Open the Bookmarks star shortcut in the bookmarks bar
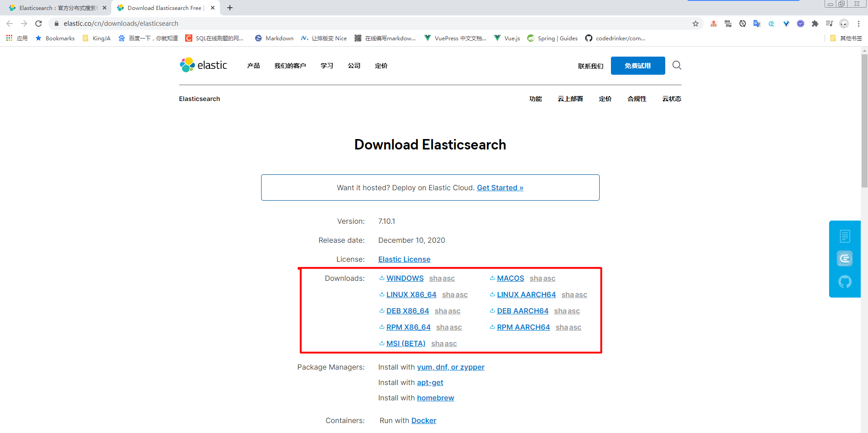This screenshot has height=433, width=868. [x=55, y=38]
